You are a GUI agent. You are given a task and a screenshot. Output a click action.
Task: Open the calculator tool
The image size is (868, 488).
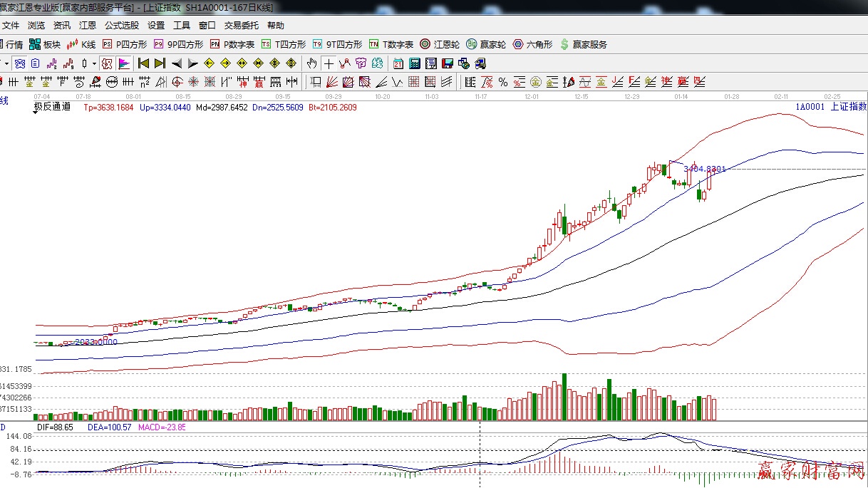pyautogui.click(x=414, y=63)
